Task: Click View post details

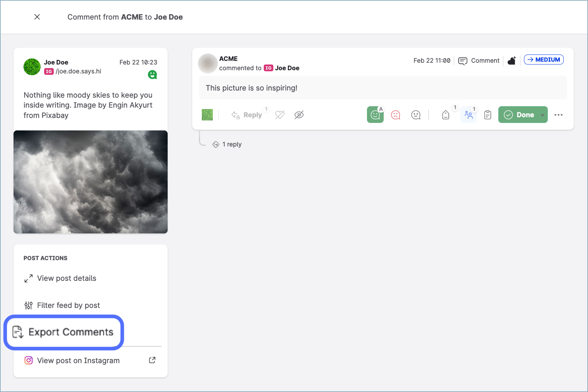Action: click(x=67, y=278)
